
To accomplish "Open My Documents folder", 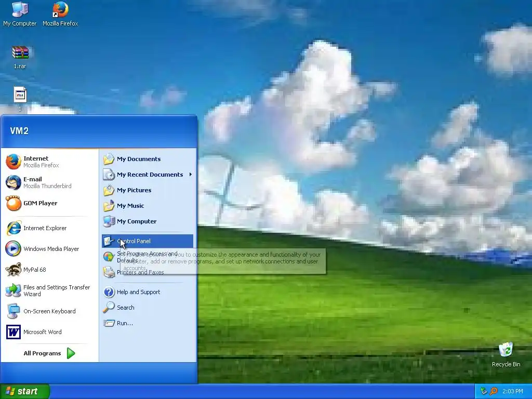I will (x=148, y=159).
